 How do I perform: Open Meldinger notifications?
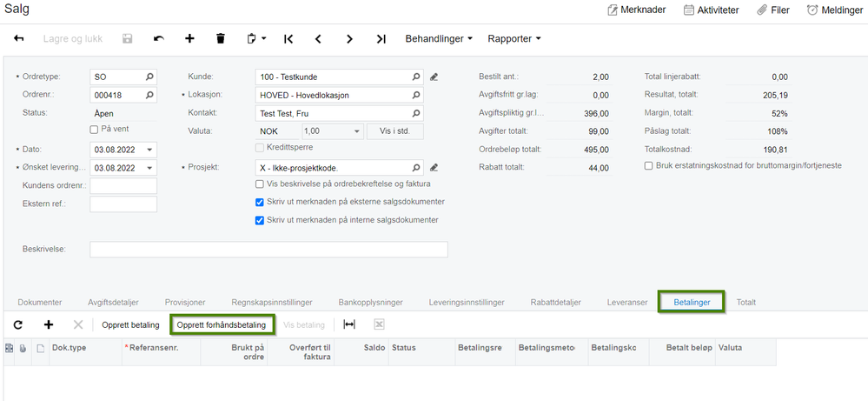click(x=835, y=10)
